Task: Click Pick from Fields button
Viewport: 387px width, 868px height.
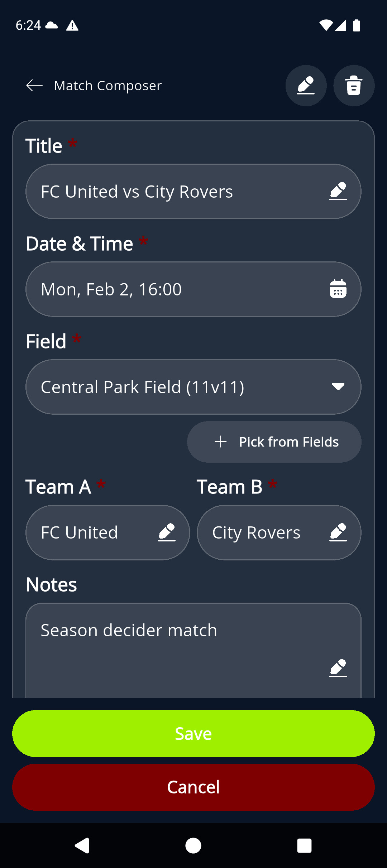Action: pyautogui.click(x=274, y=442)
